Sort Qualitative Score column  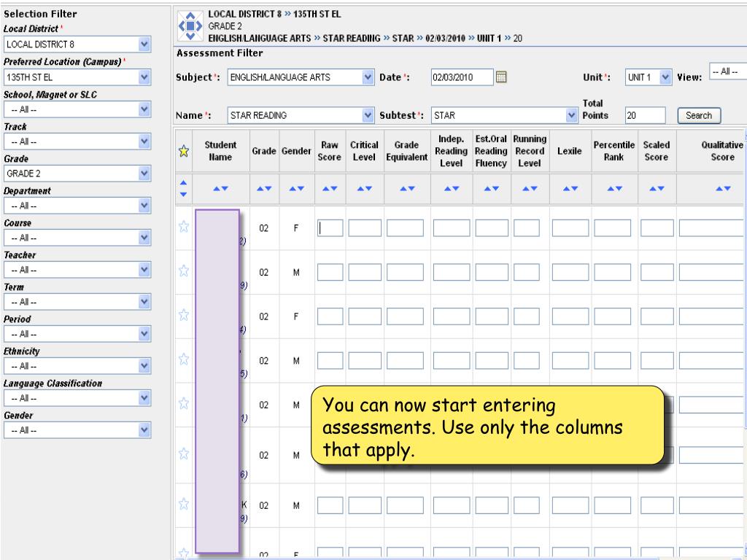coord(723,189)
